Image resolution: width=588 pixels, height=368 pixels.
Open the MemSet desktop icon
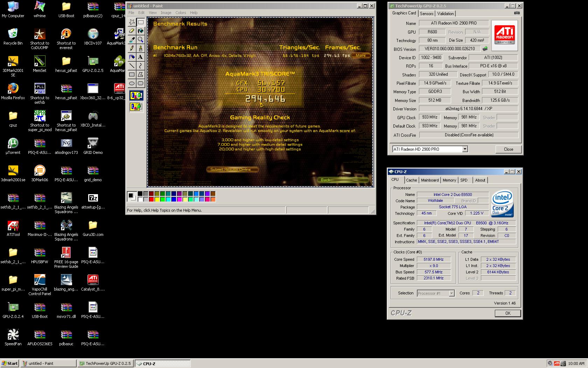tap(40, 64)
